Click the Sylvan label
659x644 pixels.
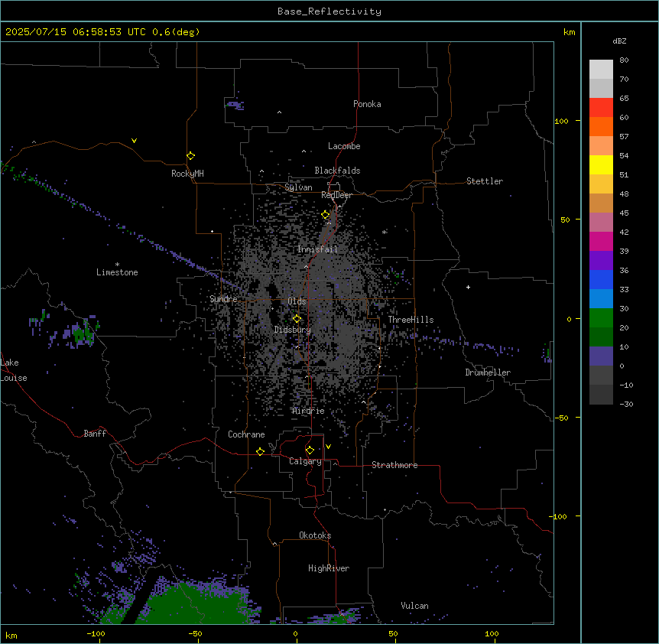(x=298, y=187)
